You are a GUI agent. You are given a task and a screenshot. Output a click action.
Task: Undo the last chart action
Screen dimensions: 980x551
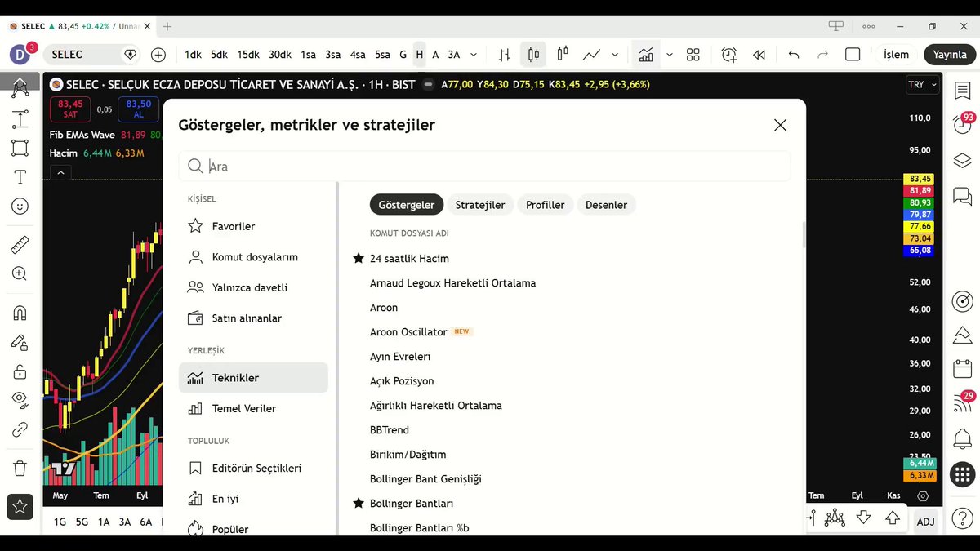click(794, 55)
